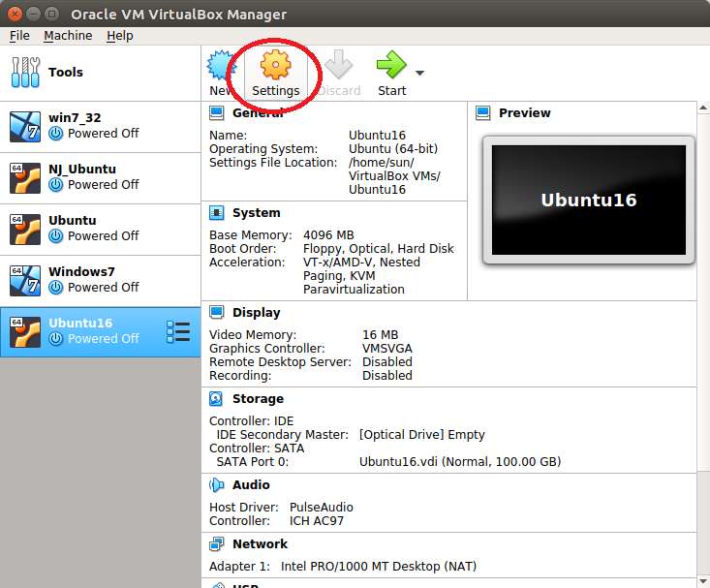710x588 pixels.
Task: Click Operating System Ubuntu (64-bit) value
Action: [393, 148]
